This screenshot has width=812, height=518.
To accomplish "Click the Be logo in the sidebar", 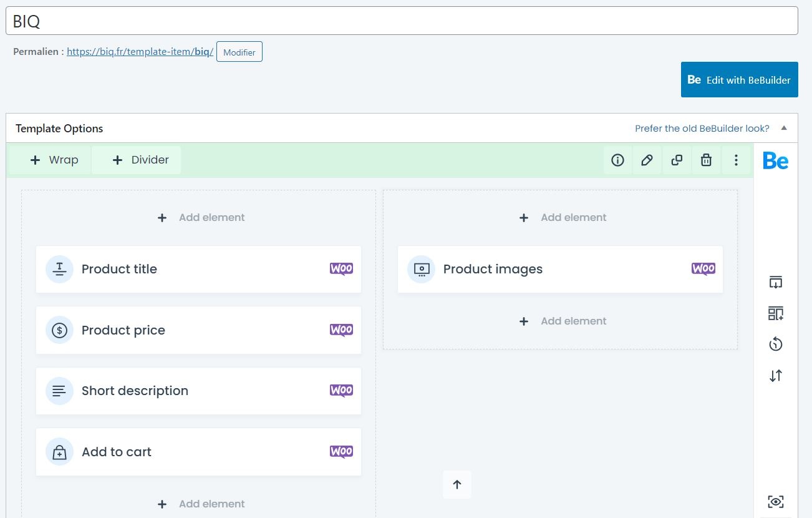I will coord(775,161).
